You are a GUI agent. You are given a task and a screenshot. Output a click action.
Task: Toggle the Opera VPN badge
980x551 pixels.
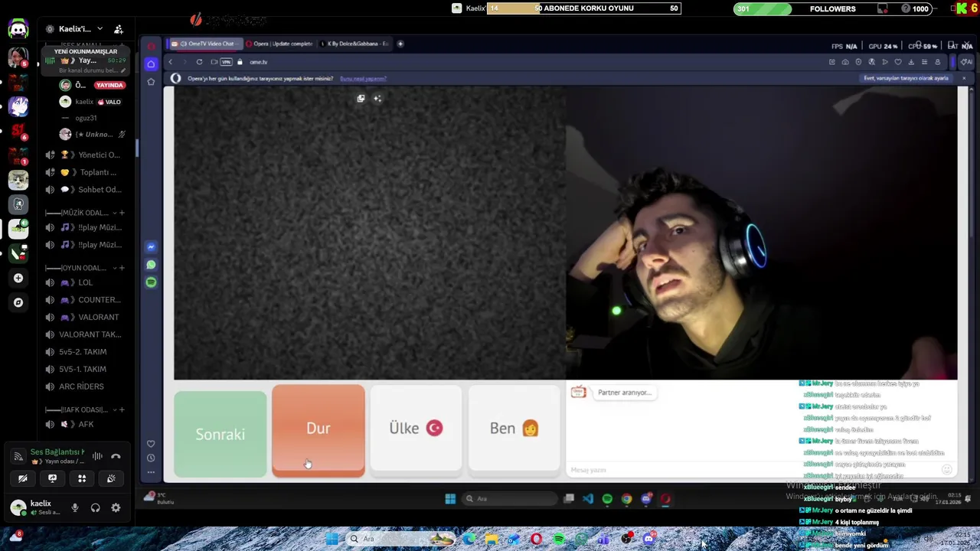(226, 62)
